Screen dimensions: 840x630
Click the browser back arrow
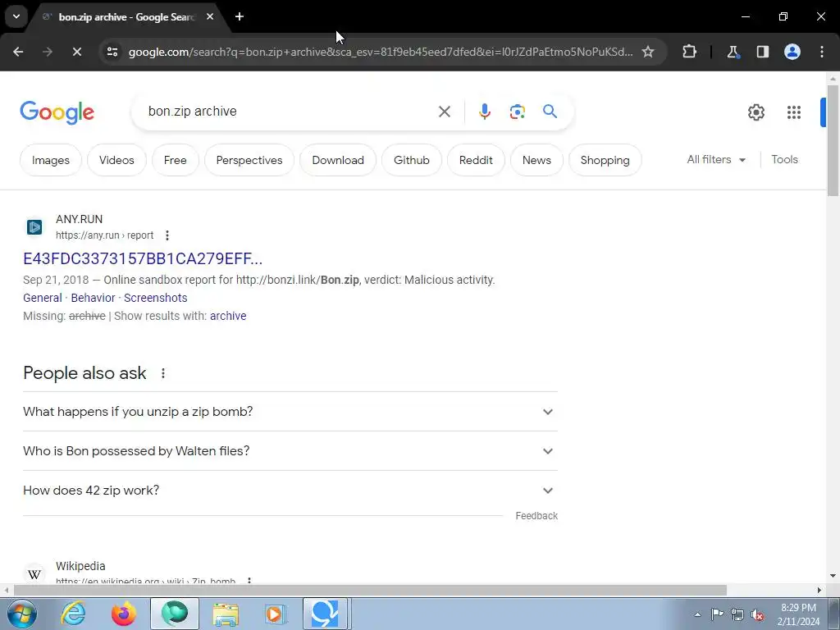coord(18,52)
